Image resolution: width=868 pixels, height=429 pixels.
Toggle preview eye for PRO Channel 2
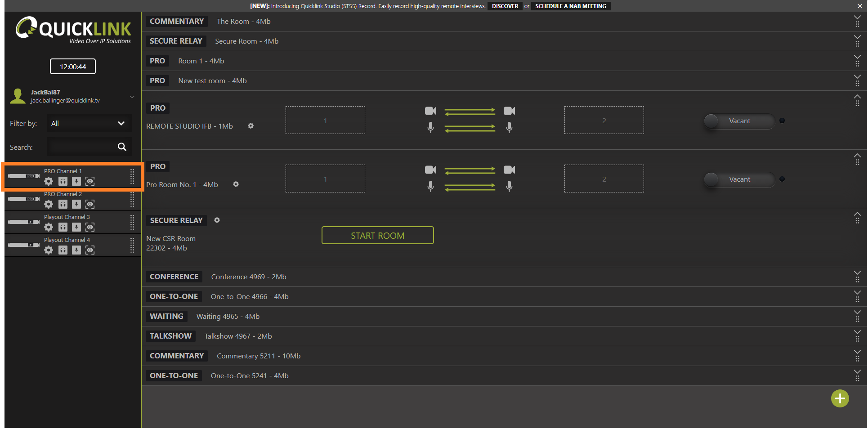90,204
